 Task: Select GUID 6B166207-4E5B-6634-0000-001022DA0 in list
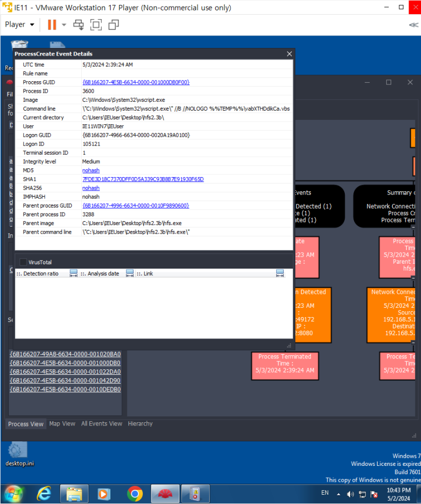coord(65,372)
